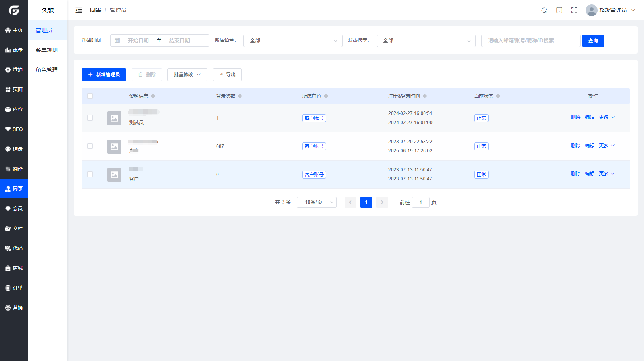
Task: Click 编辑 for the 测试员 row
Action: point(590,117)
